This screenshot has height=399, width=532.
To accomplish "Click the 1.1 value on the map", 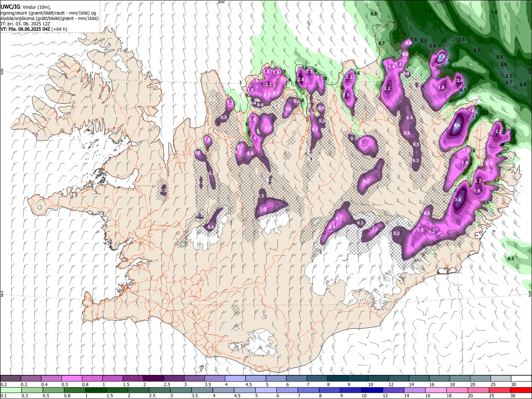I will tap(491, 171).
